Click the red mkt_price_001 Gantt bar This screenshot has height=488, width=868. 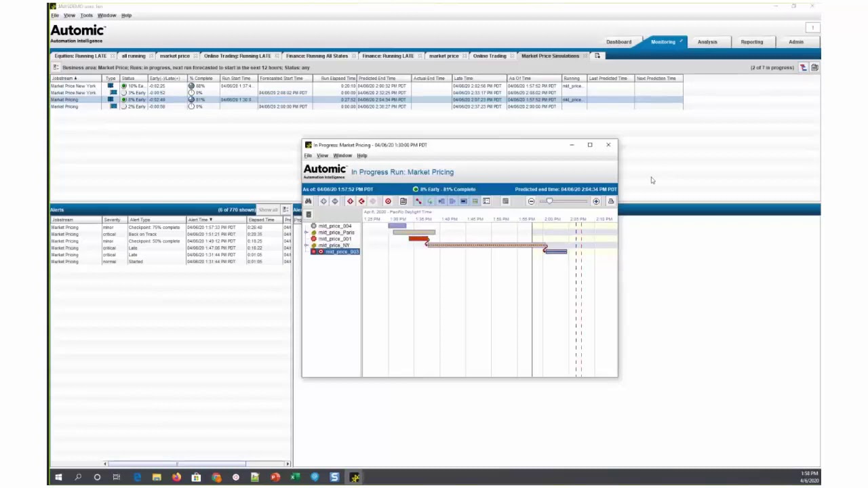tap(418, 239)
